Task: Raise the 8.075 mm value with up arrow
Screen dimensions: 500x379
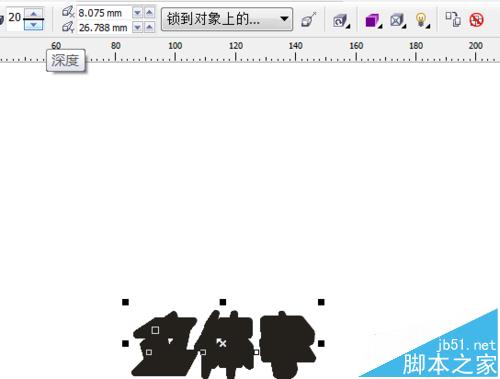Action: (x=149, y=13)
